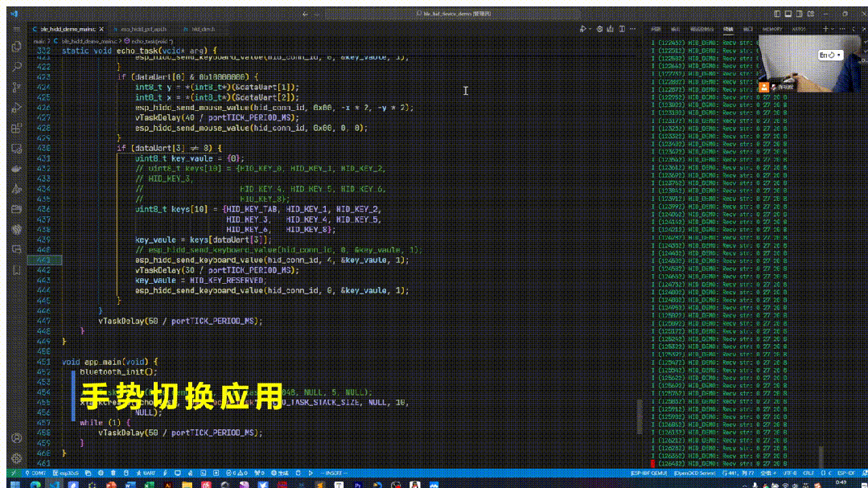Viewport: 868px width, 488px height.
Task: Open the Search view in activity bar
Action: tap(17, 66)
